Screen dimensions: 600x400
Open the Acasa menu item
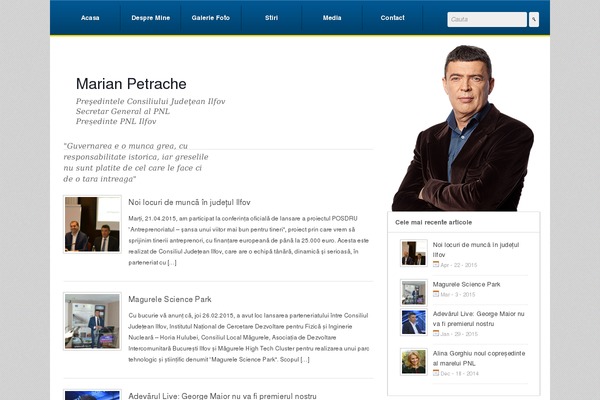click(90, 18)
